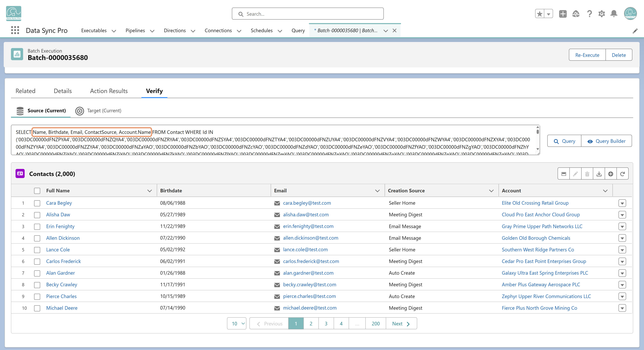This screenshot has height=350, width=644.
Task: Click the add record plus icon
Action: 610,174
